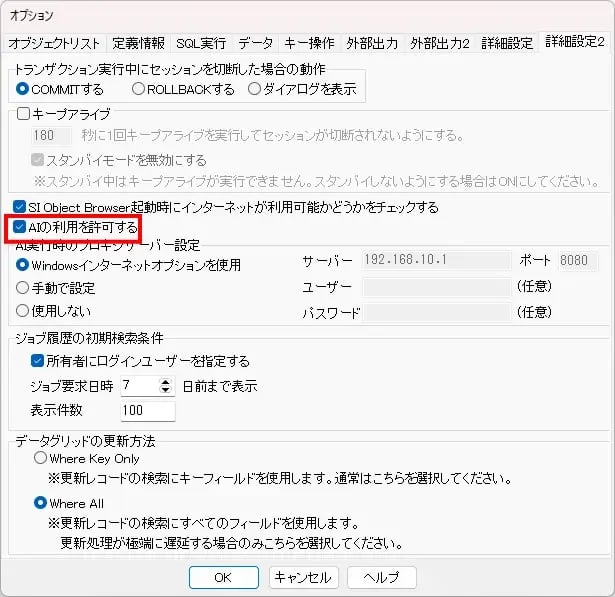Viewport: 615px width, 597px height.
Task: Increase ジョブ要求日時 value with up arrow
Action: pos(166,381)
